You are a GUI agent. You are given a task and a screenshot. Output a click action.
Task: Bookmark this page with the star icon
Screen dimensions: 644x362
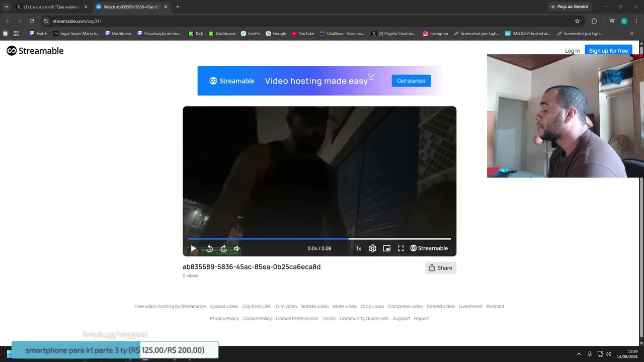tap(577, 21)
